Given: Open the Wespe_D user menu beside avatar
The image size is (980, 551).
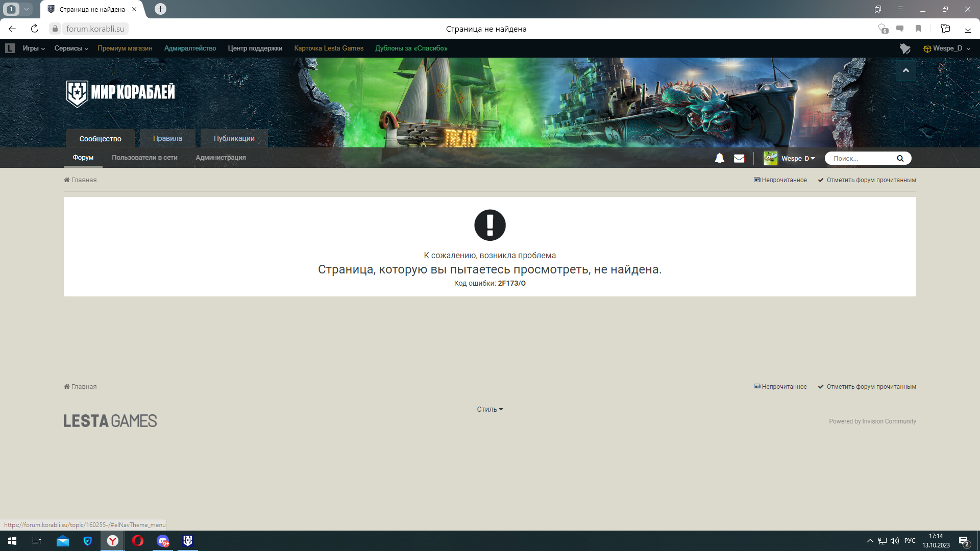Looking at the screenshot, I should click(798, 158).
